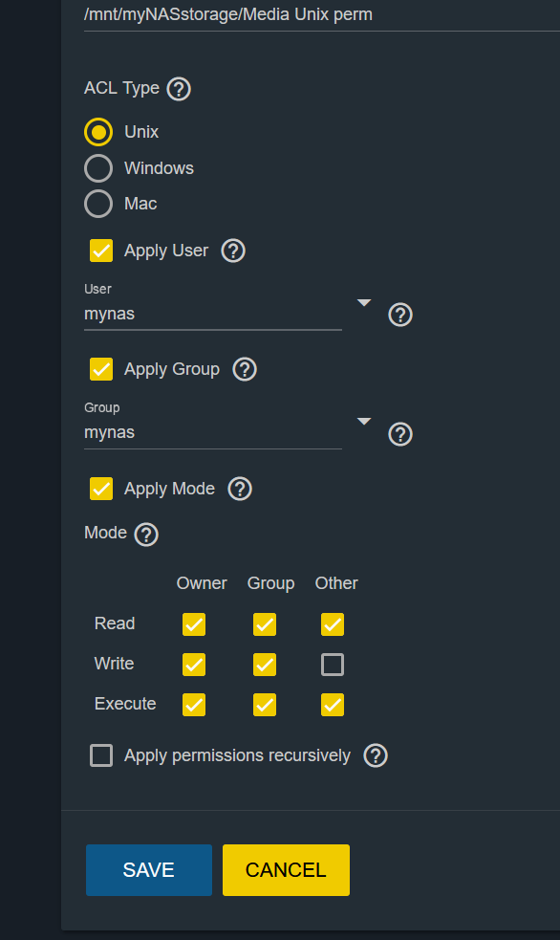Viewport: 560px width, 940px height.
Task: Click the User field showing mynas
Action: pos(212,315)
